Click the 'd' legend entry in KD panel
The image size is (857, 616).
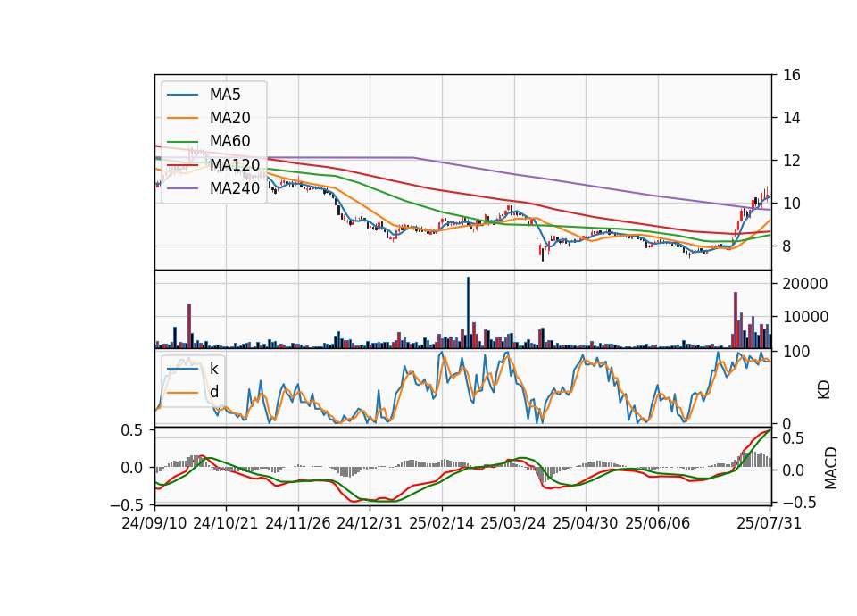pos(213,392)
